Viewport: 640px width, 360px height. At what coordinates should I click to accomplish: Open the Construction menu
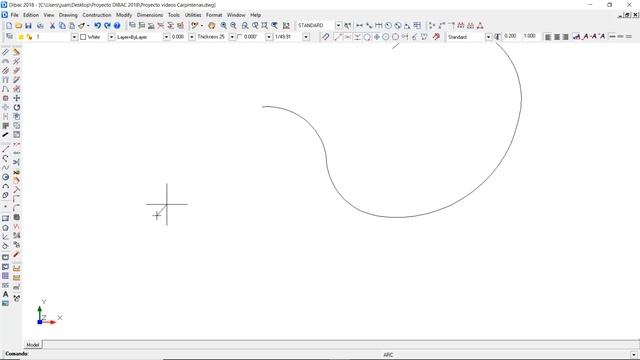tap(97, 15)
